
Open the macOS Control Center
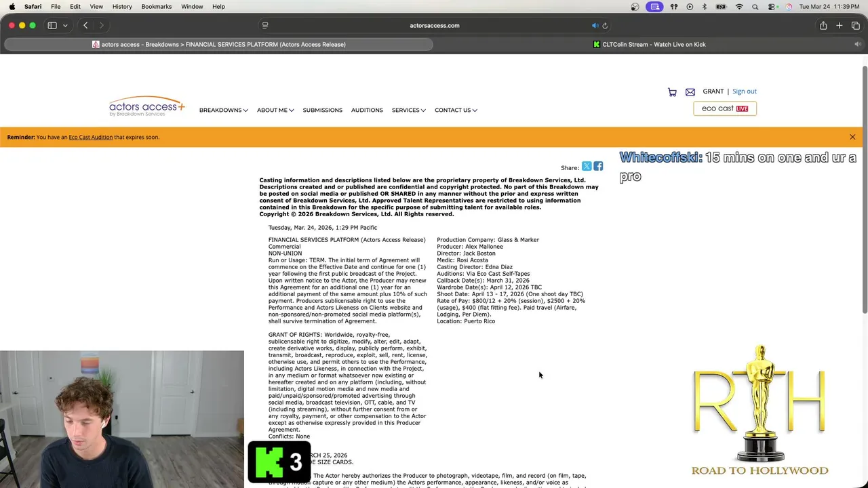[772, 7]
